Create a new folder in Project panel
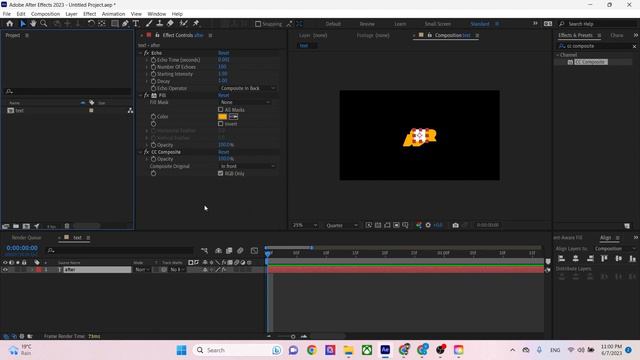The width and height of the screenshot is (640, 360). [16, 226]
